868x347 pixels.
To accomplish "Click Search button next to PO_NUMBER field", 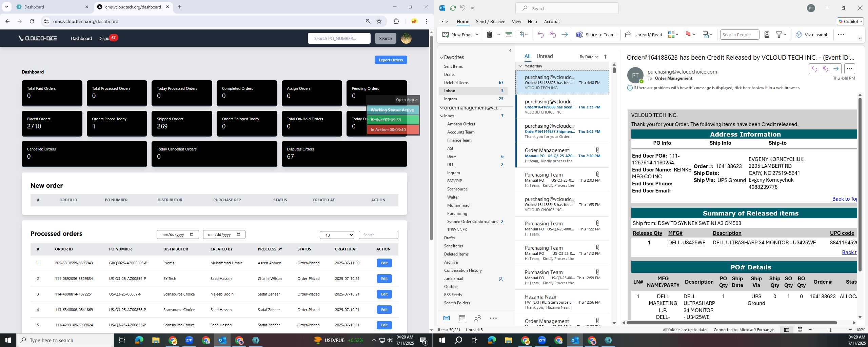I will 385,38.
